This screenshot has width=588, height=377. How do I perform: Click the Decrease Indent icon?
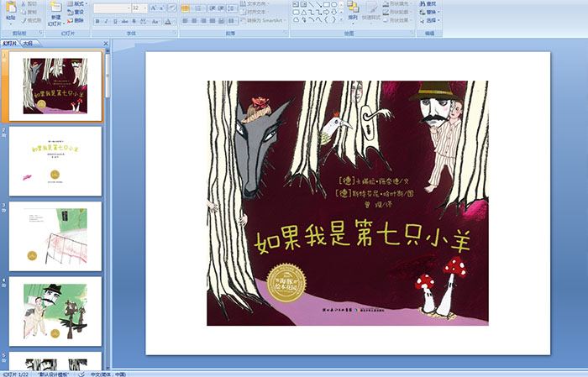click(213, 8)
